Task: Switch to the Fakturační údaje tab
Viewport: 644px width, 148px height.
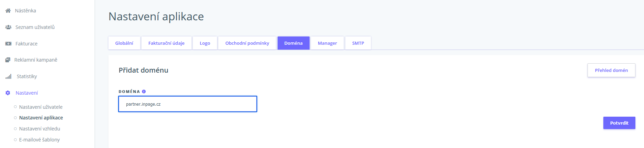Action: (166, 43)
